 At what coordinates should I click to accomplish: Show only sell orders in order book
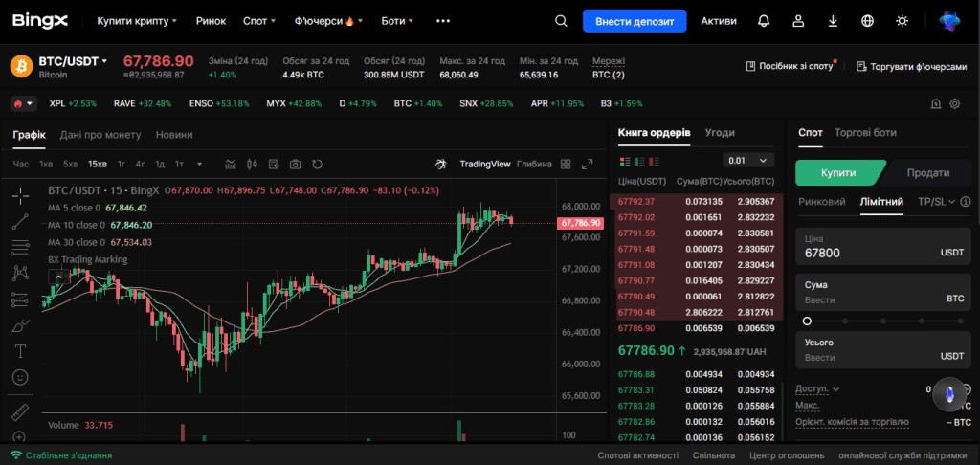pyautogui.click(x=655, y=162)
